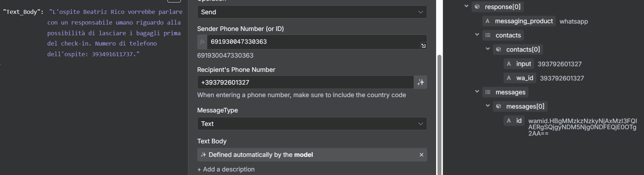This screenshot has height=175, width=644.
Task: Click the object icon next to response[0]
Action: point(477,7)
